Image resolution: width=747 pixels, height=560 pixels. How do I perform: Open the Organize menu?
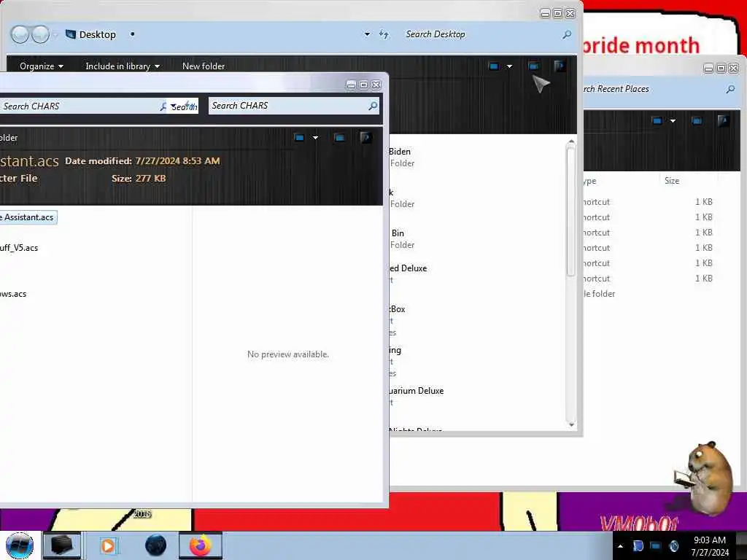[x=42, y=66]
